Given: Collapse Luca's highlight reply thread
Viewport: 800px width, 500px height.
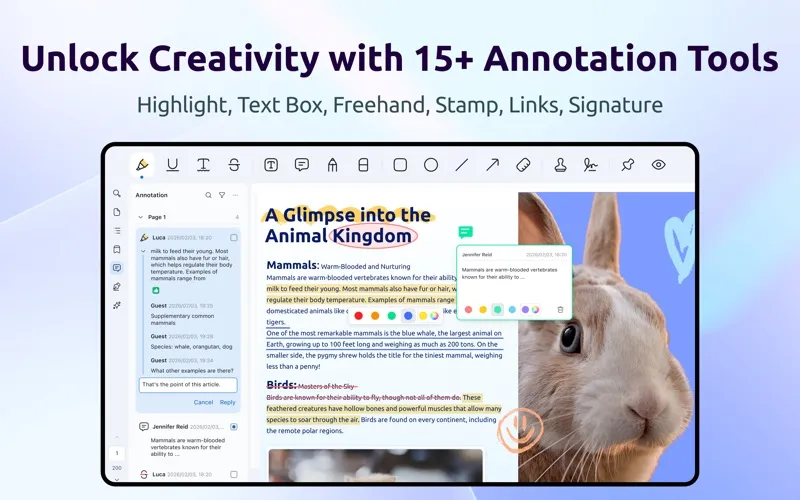Looking at the screenshot, I should (143, 251).
